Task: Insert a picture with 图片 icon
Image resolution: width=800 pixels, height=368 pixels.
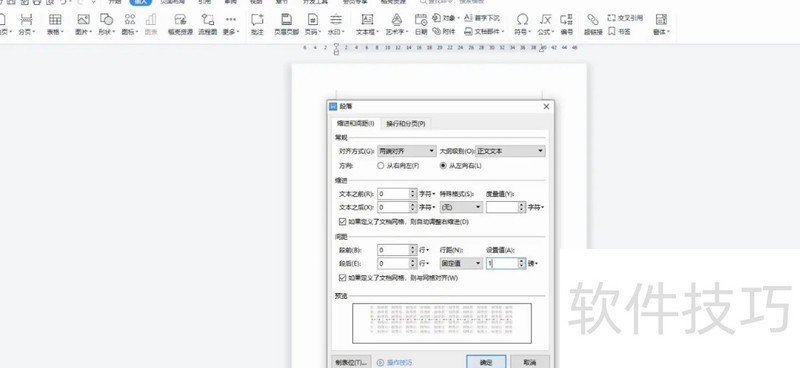Action: 83,24
